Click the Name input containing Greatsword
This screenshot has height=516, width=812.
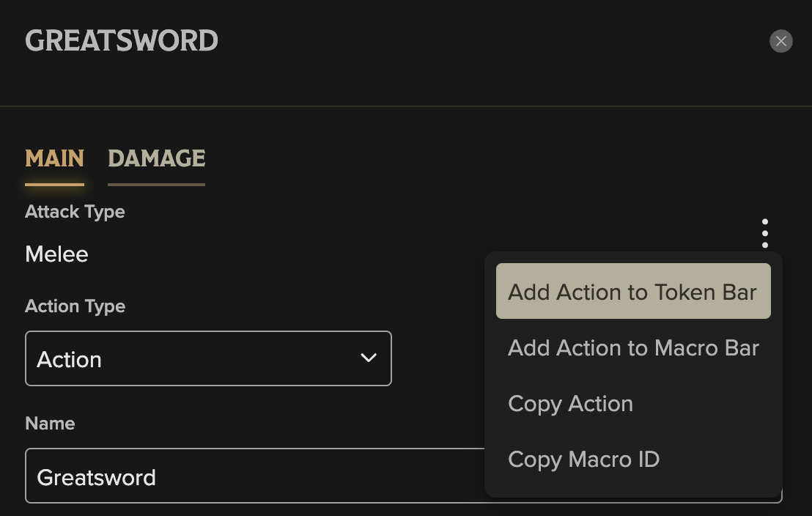coord(220,476)
